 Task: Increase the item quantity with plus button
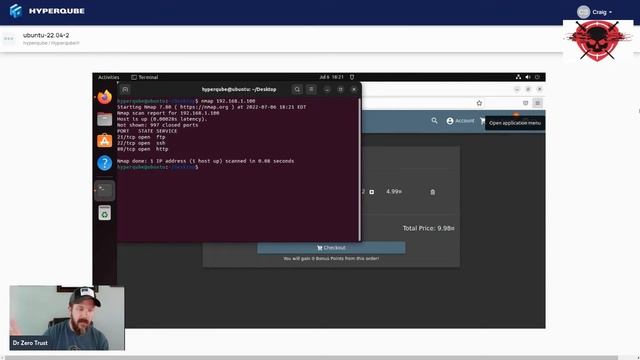372,192
